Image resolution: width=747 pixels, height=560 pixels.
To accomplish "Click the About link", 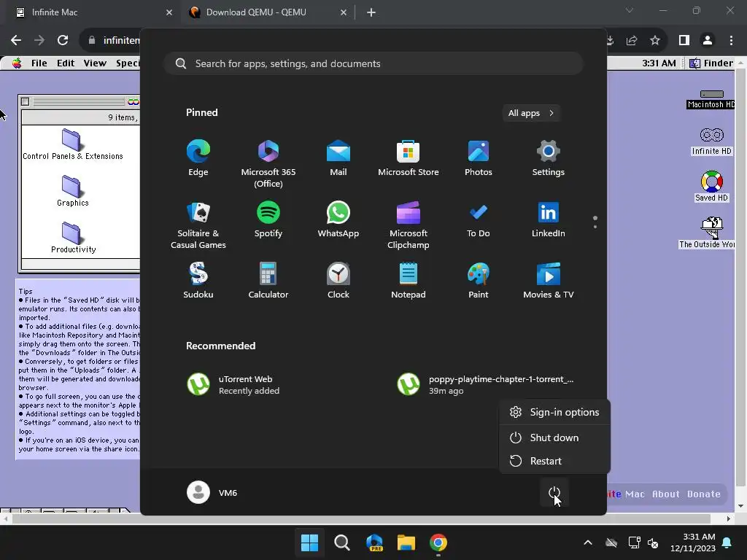I will point(666,494).
